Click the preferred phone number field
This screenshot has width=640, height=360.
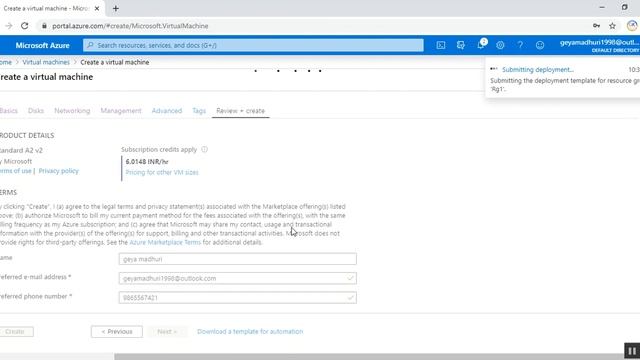[238, 298]
